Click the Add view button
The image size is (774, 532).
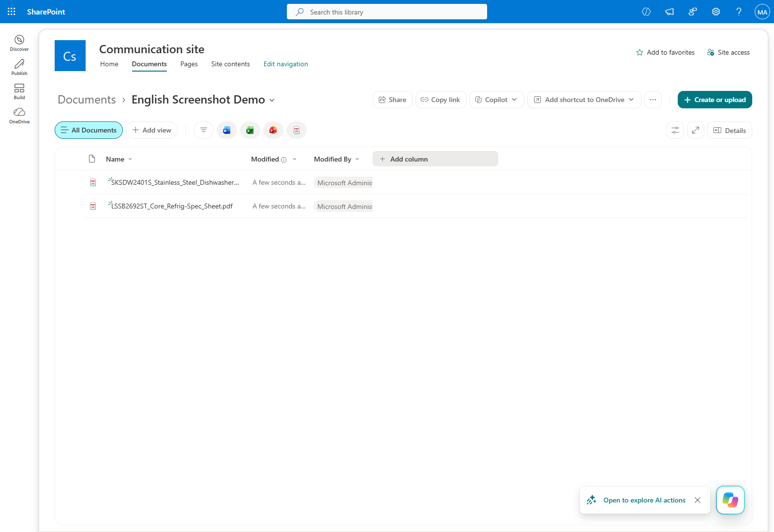click(152, 130)
